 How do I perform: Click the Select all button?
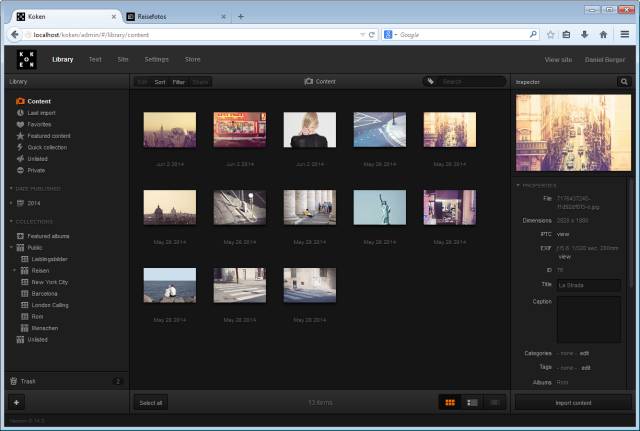click(x=151, y=403)
